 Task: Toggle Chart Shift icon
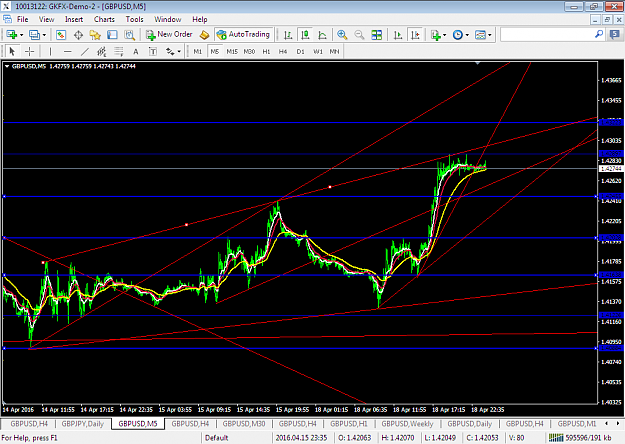(x=415, y=35)
